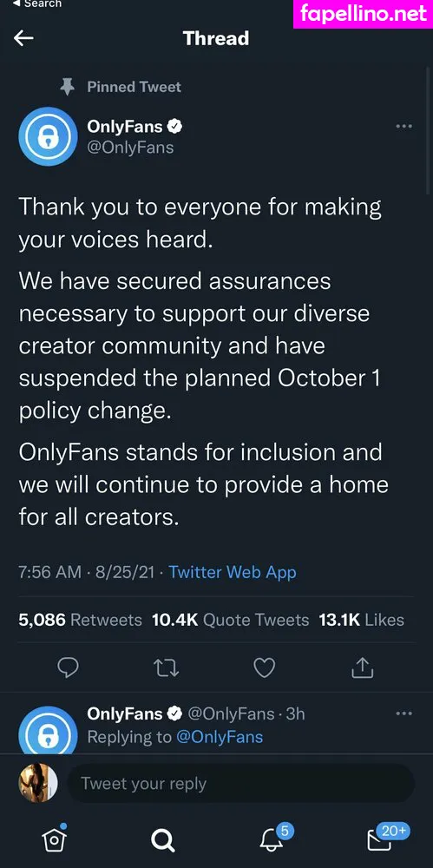The image size is (433, 868).
Task: Click the reply speech bubble icon
Action: tap(68, 667)
